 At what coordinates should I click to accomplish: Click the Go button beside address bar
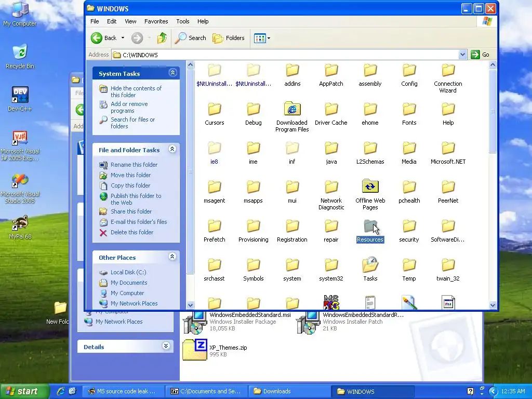pyautogui.click(x=480, y=55)
